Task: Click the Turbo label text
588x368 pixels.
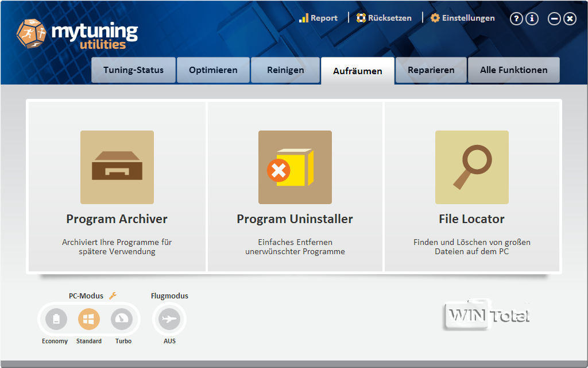Action: [x=123, y=341]
